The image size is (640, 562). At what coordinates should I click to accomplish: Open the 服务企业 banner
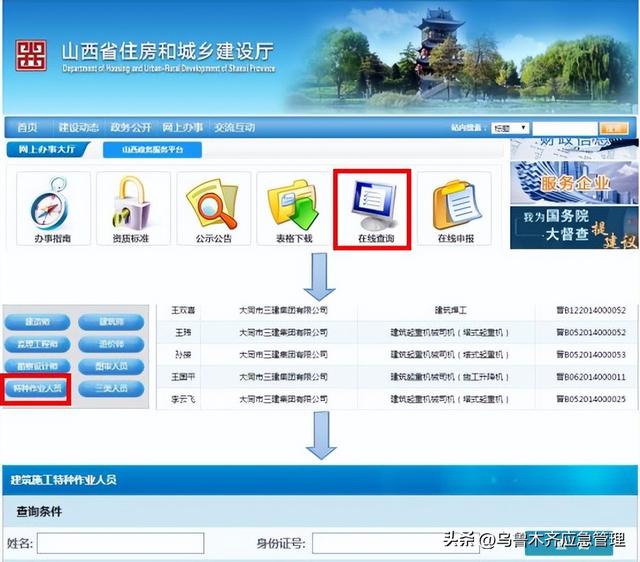coord(574,183)
